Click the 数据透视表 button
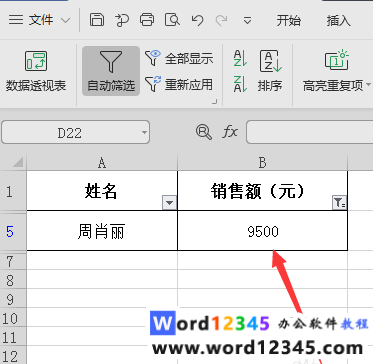Image resolution: width=373 pixels, height=364 pixels. pos(36,71)
